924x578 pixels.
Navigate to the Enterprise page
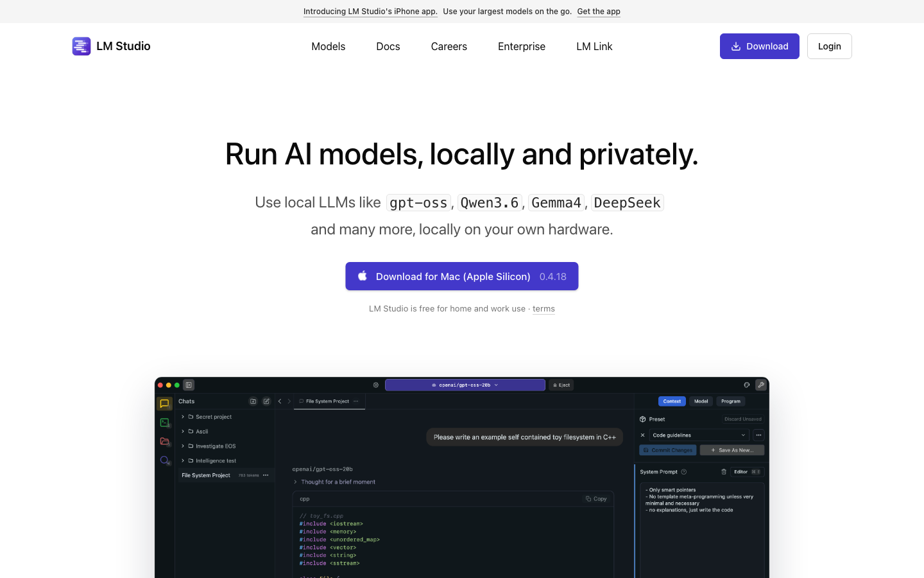(522, 46)
